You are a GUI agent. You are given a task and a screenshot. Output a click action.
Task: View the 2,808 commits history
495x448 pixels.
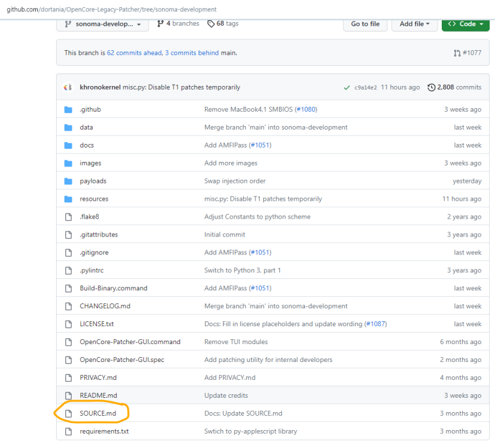point(454,87)
